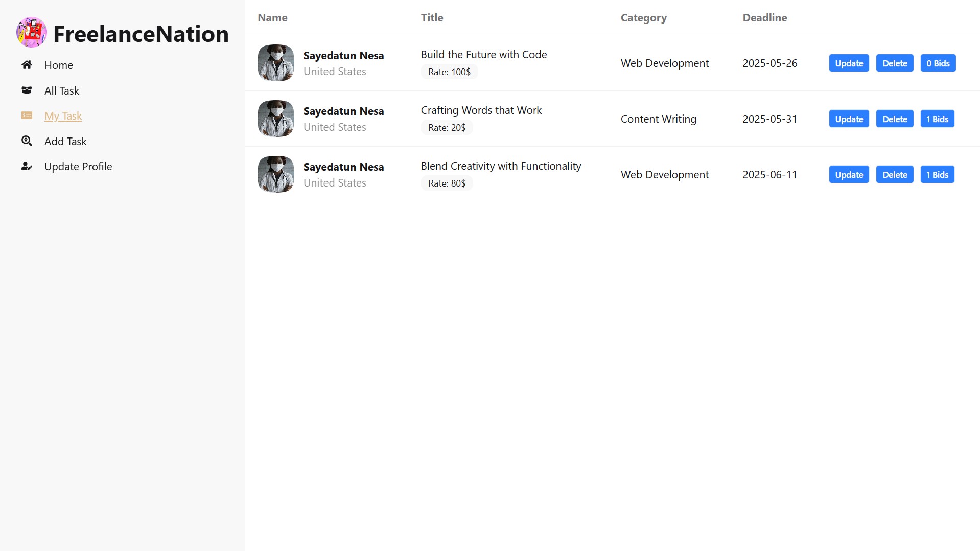The width and height of the screenshot is (980, 551).
Task: Update the Blend Creativity with Functionality task
Action: pyautogui.click(x=849, y=175)
